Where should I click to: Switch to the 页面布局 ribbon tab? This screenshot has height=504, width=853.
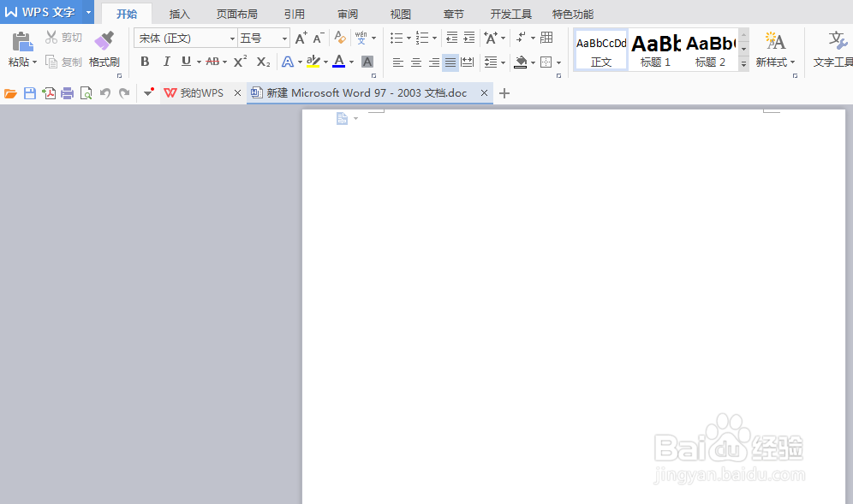pyautogui.click(x=236, y=15)
